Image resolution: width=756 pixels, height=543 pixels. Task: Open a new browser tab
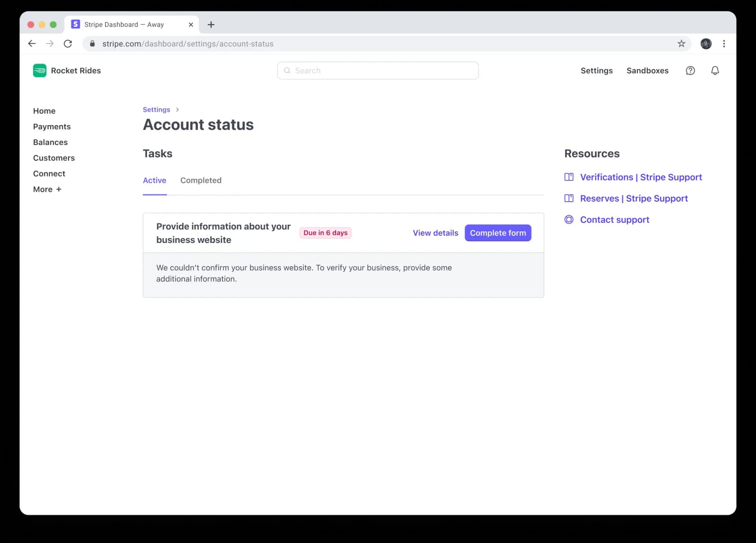[x=211, y=25]
